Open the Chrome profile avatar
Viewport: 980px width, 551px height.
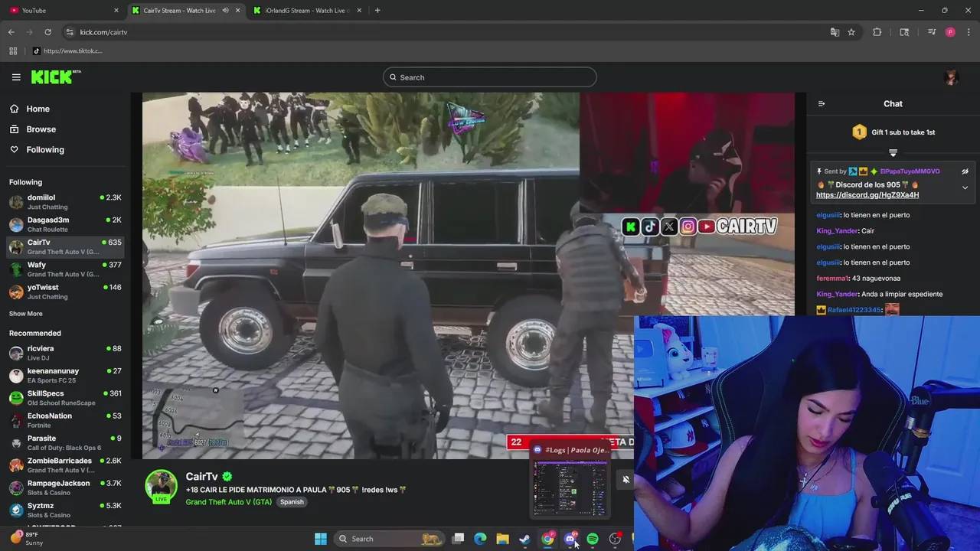tap(950, 32)
